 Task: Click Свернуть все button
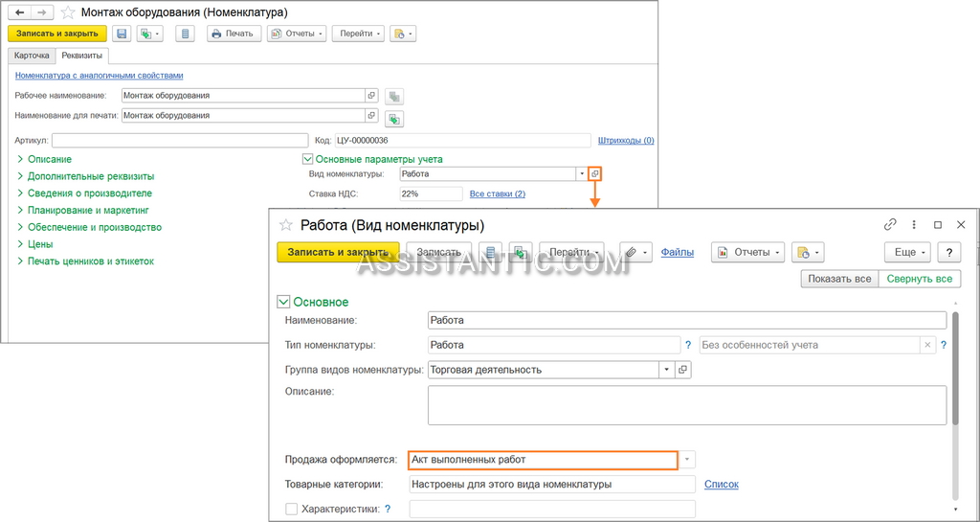tap(920, 279)
